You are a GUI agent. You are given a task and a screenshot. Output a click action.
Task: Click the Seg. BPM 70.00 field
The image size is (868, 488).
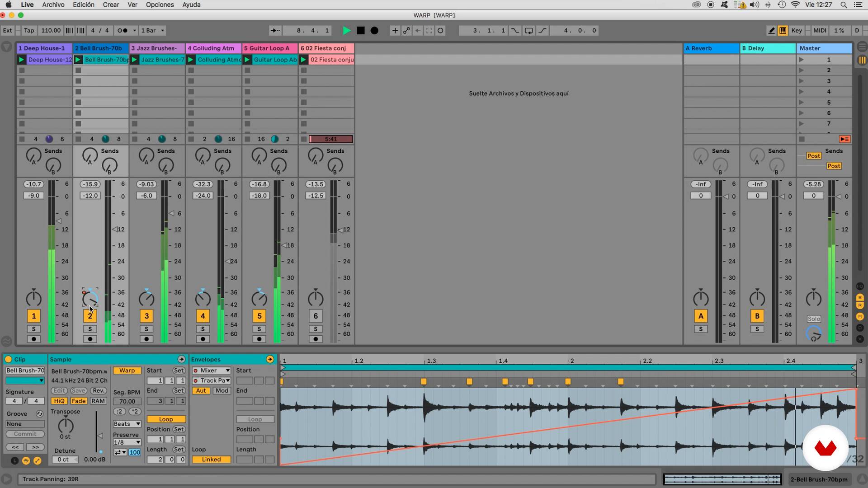click(x=127, y=401)
